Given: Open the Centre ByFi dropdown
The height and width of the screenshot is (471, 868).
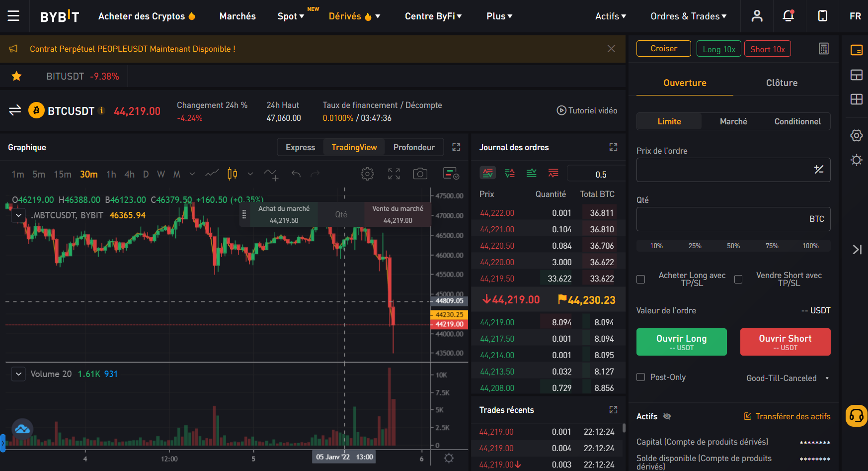Looking at the screenshot, I should [x=433, y=16].
